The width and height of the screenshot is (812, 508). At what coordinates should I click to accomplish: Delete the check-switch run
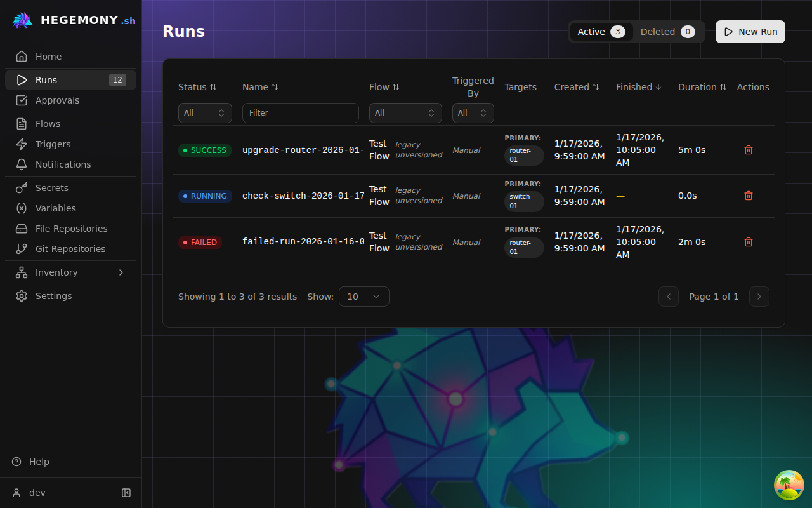[749, 196]
